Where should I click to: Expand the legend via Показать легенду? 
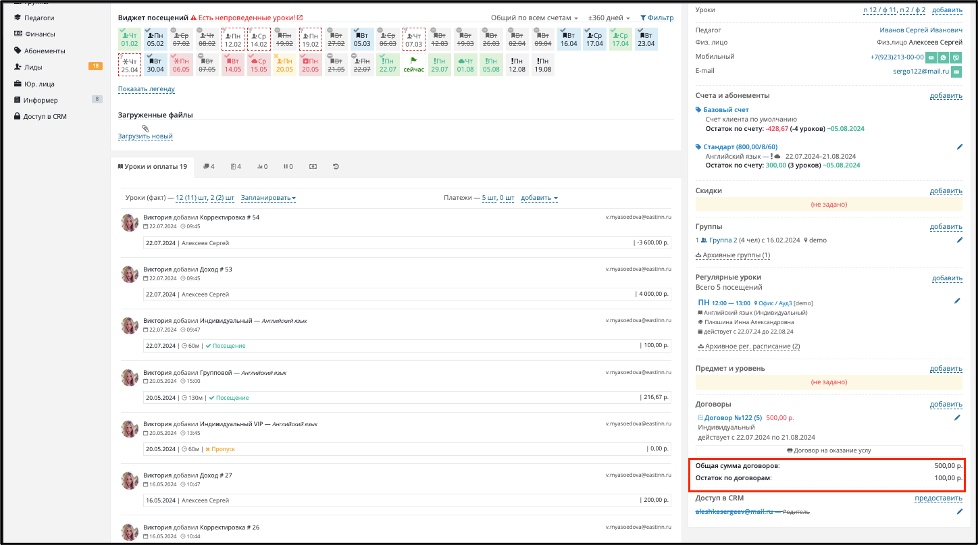146,89
